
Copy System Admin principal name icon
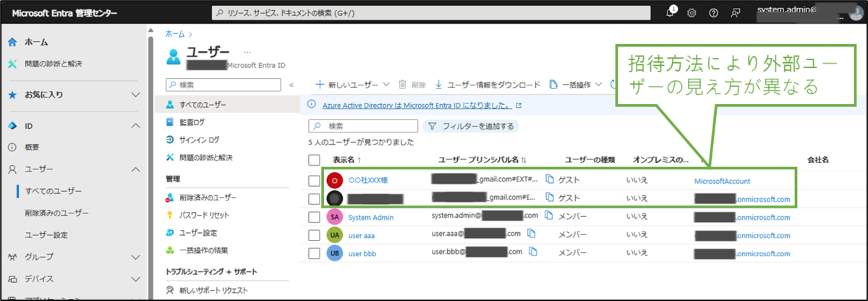pyautogui.click(x=550, y=216)
